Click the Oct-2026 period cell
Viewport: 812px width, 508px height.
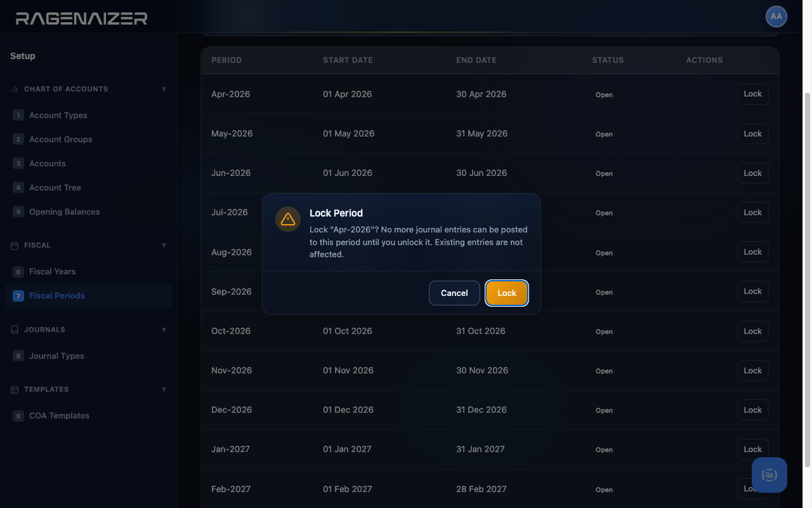click(231, 331)
